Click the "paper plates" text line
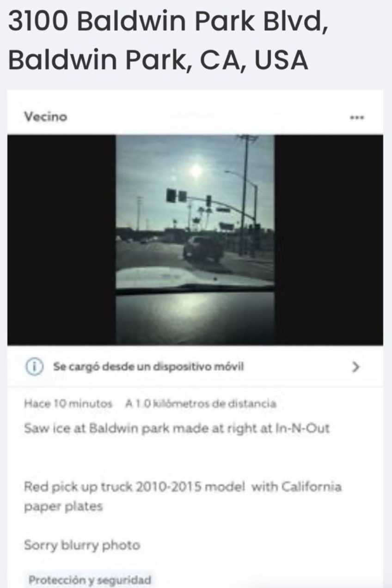This screenshot has height=588, width=392. (x=63, y=507)
